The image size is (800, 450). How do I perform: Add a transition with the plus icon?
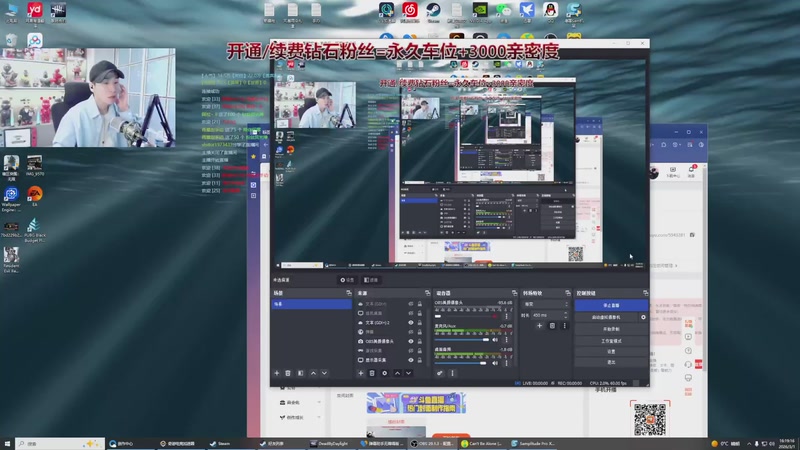539,326
